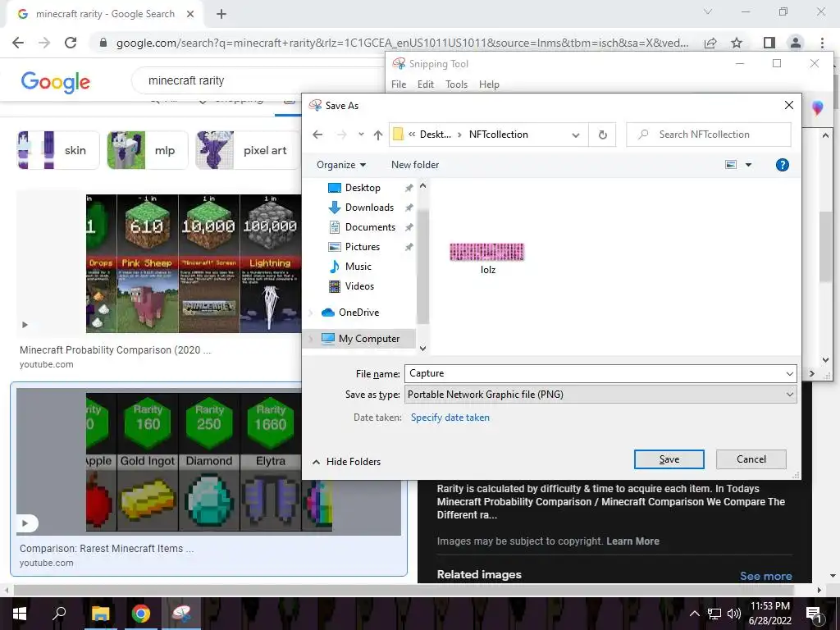Open view options dropdown arrow
The image size is (840, 630).
click(x=748, y=165)
